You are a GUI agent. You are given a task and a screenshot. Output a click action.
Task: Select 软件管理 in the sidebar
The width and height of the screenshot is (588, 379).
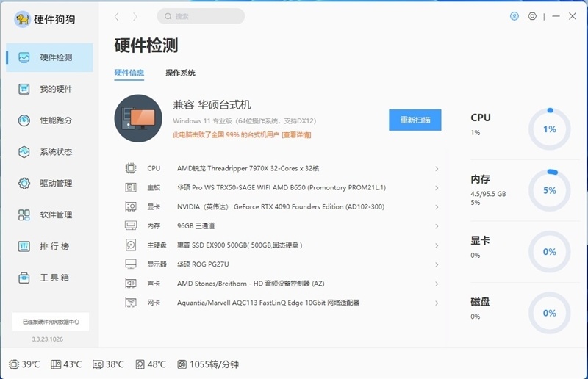click(49, 214)
